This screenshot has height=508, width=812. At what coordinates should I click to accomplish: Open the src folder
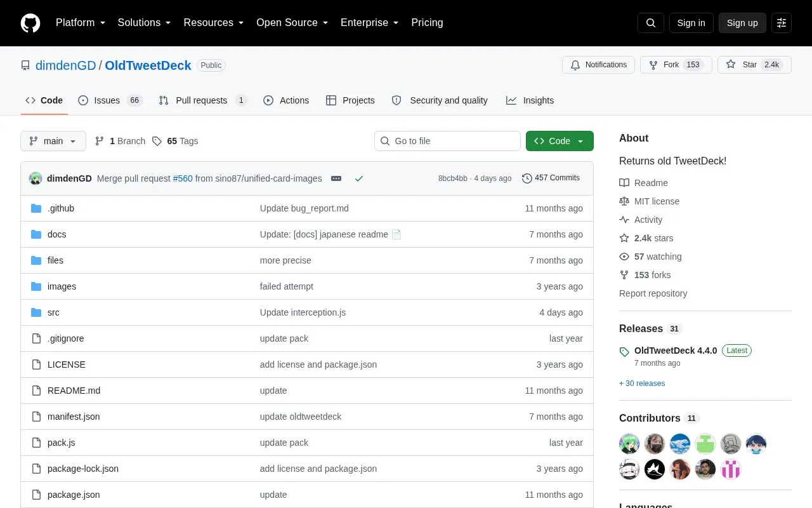53,312
